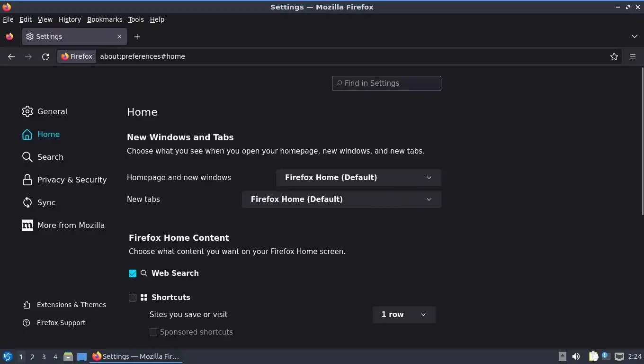Close the Settings tab
This screenshot has height=364, width=644.
point(119,36)
